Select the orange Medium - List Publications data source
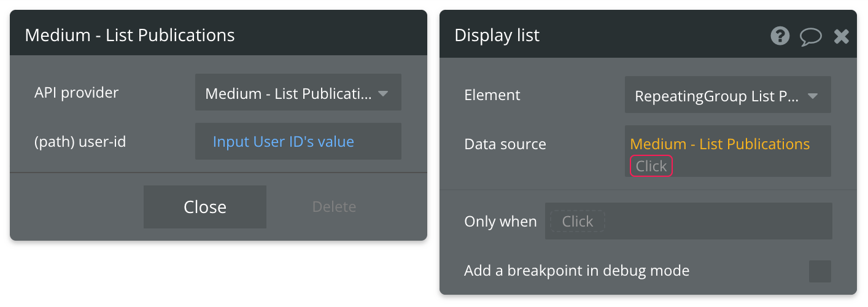The image size is (868, 307). click(x=719, y=144)
